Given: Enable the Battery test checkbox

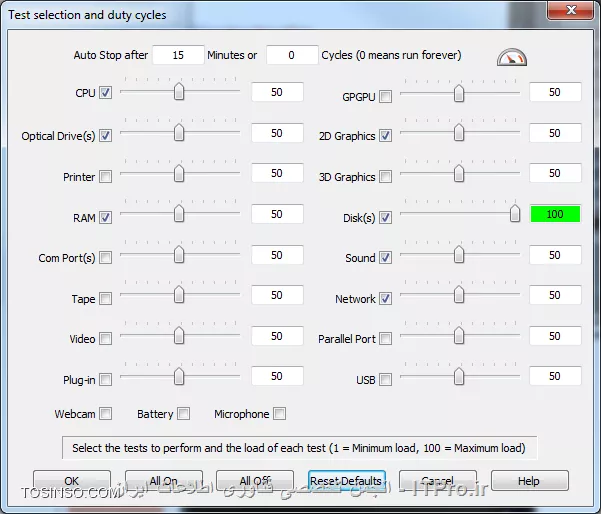Looking at the screenshot, I should click(x=183, y=414).
